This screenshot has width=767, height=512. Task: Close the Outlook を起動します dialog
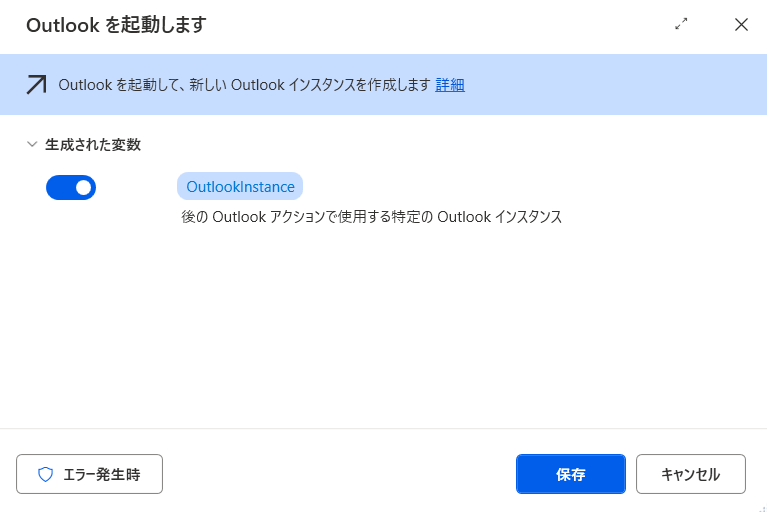741,24
